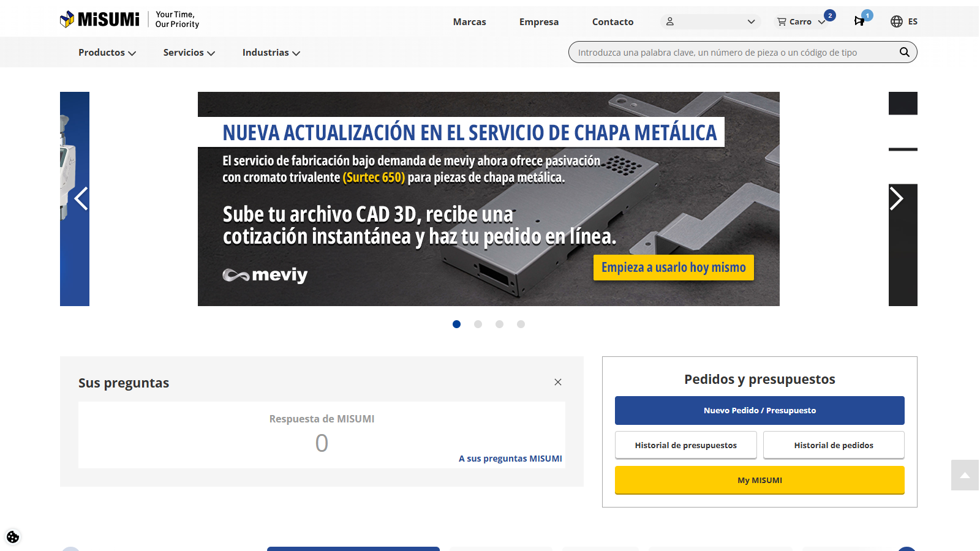
Task: Close the Sus preguntas panel
Action: click(557, 382)
